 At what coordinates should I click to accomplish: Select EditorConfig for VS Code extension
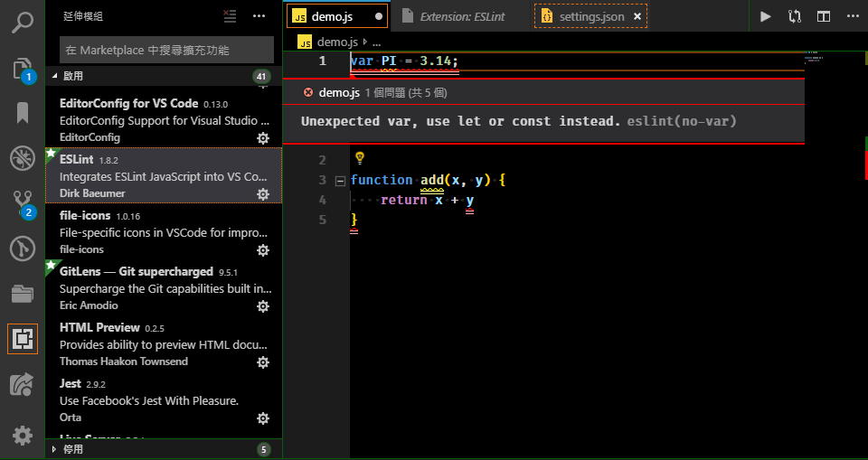tap(164, 119)
